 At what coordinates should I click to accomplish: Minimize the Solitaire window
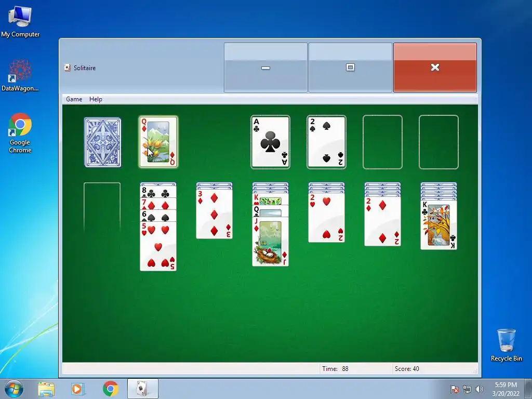[265, 68]
